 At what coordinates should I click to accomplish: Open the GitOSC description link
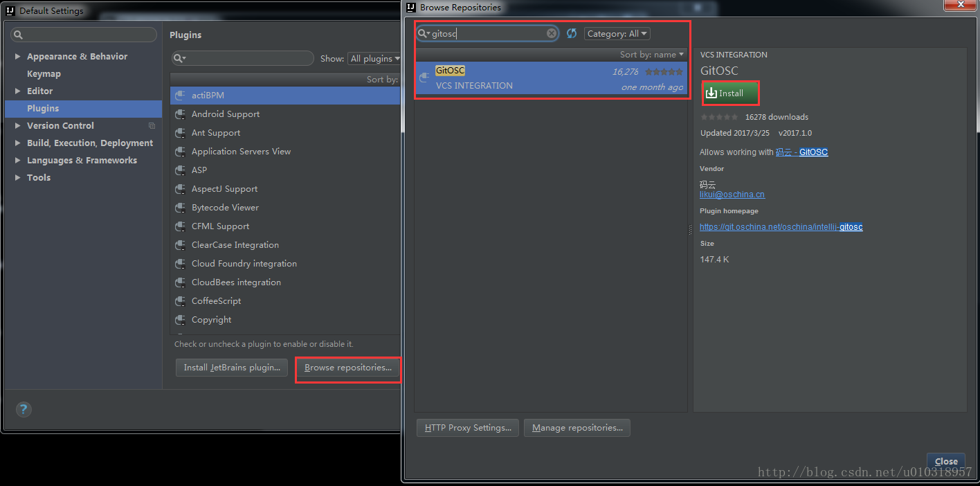(x=801, y=152)
